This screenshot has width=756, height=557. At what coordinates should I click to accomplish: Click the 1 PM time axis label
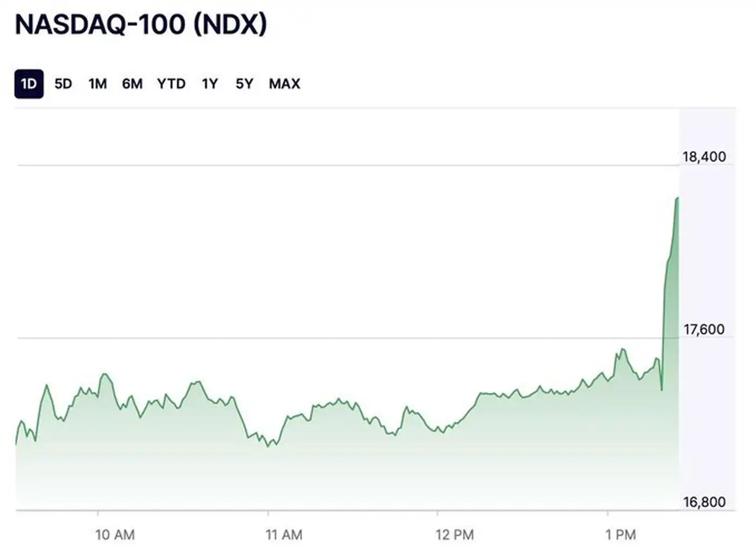(620, 535)
